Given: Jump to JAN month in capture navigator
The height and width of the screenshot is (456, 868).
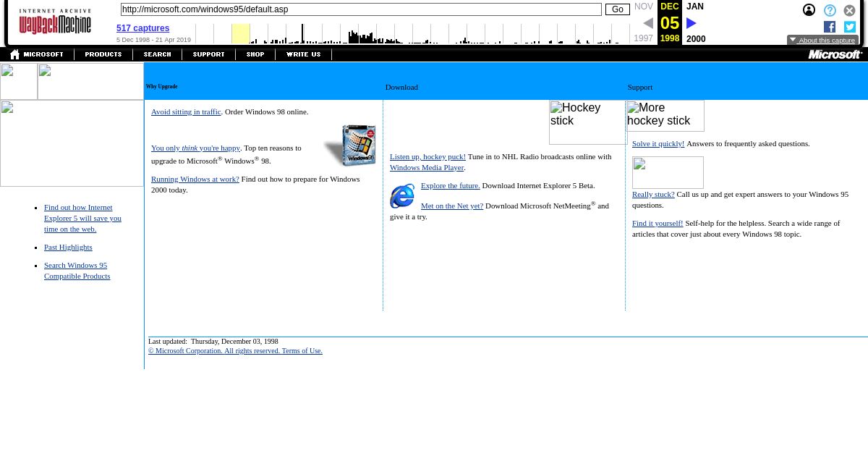Looking at the screenshot, I should 695,7.
